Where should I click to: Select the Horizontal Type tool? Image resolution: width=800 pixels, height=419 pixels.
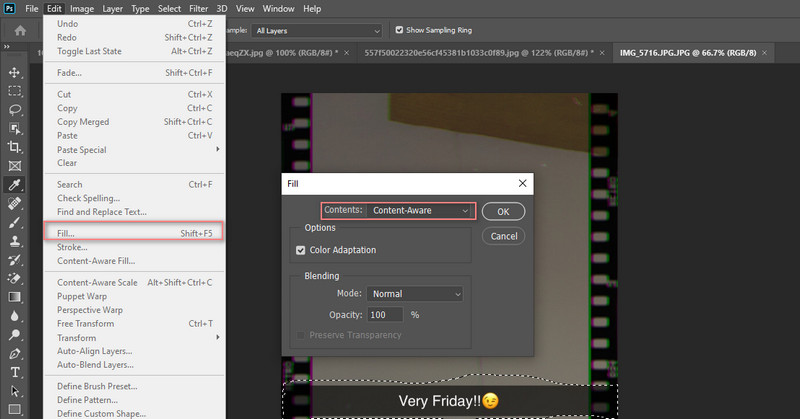tap(15, 372)
